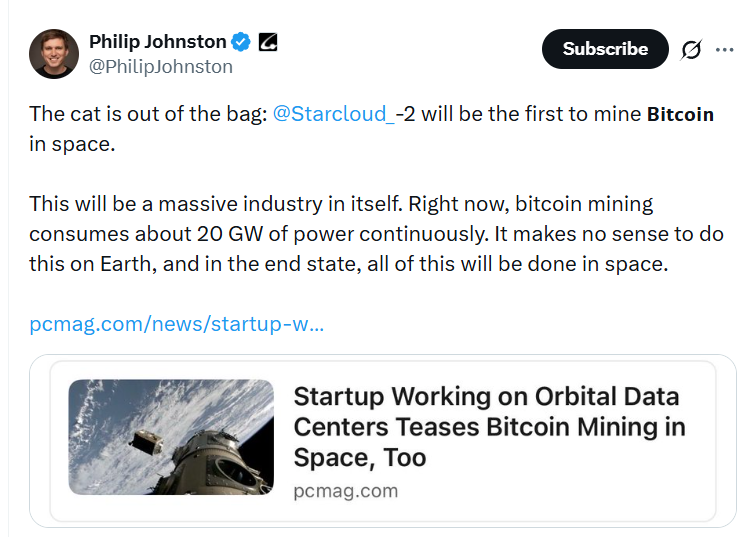Open Philip Johnston's profile picture
Viewport: 746px width, 537px height.
[x=53, y=53]
